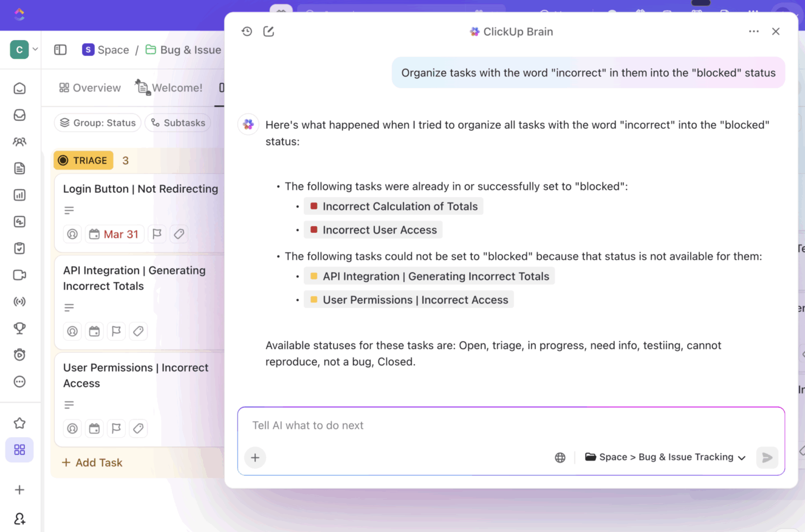The image size is (805, 532).
Task: Open the ClickUp Brain overflow menu
Action: click(x=754, y=32)
